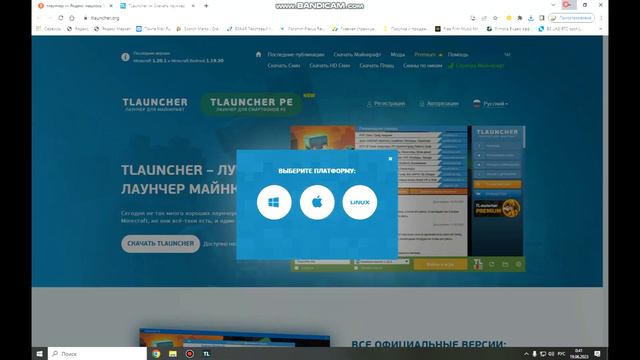This screenshot has height=360, width=640.
Task: Click the Скачать TLauncher button
Action: (x=160, y=244)
